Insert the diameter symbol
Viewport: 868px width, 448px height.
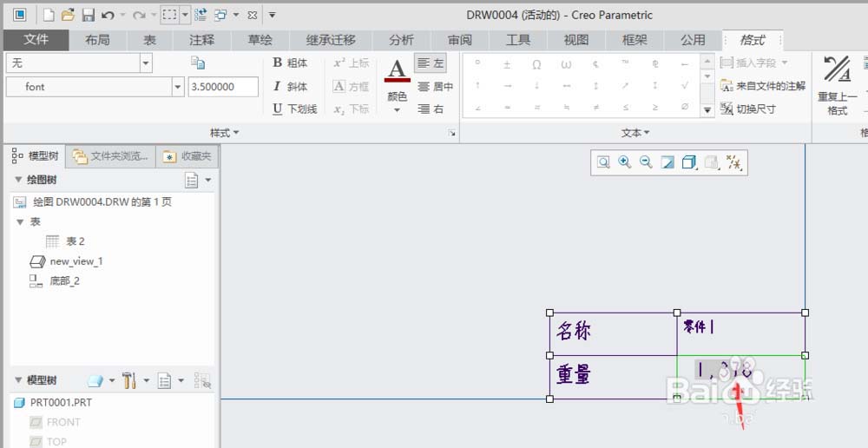pyautogui.click(x=685, y=108)
